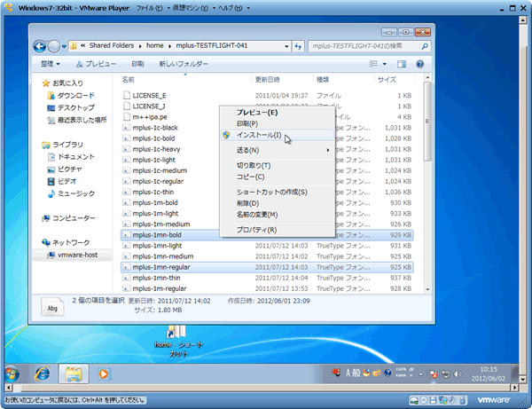Viewport: 532px width, 409px height.
Task: Toggle the preview pane icon
Action: [402, 64]
